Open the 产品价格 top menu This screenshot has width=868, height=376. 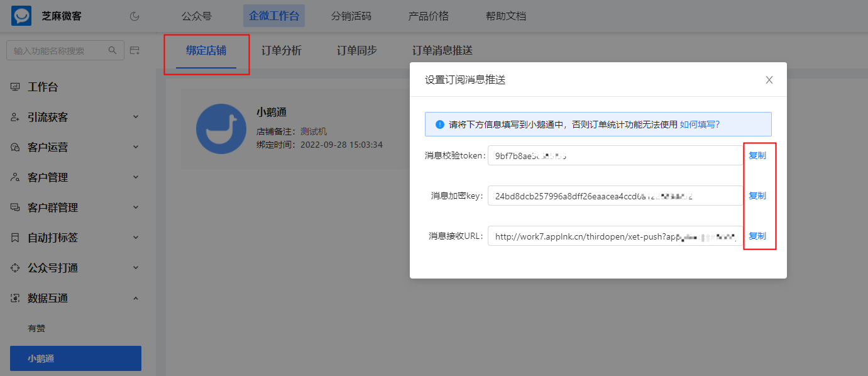pyautogui.click(x=429, y=16)
